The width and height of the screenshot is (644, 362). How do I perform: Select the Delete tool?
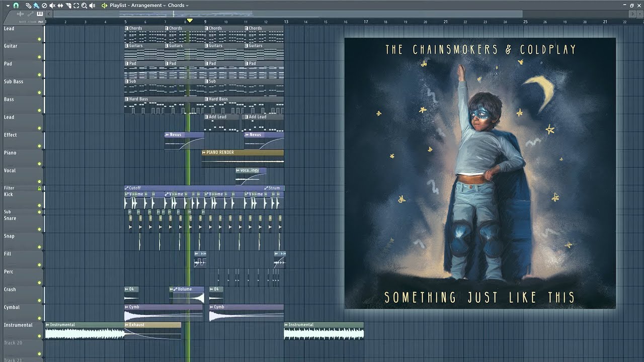[x=44, y=6]
